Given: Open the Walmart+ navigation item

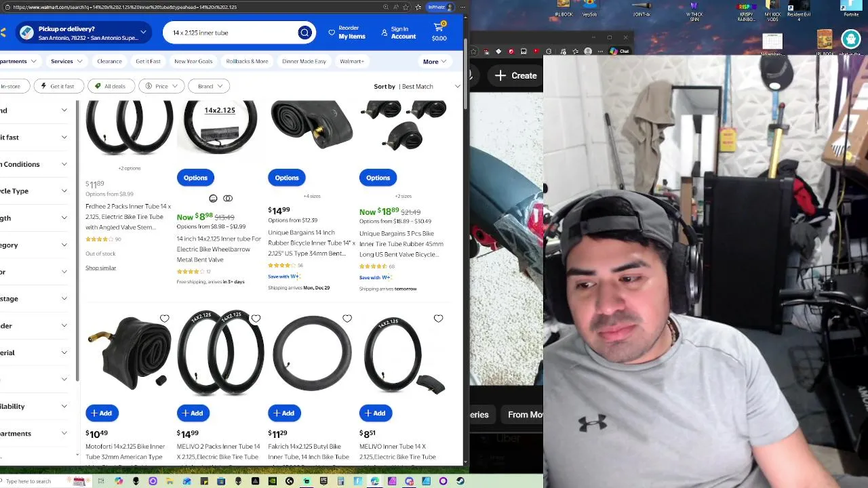Looking at the screenshot, I should (x=352, y=61).
